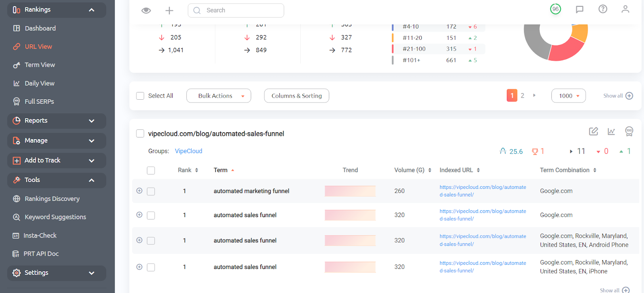This screenshot has height=293, width=644.
Task: Expand the Settings sidebar section
Action: click(x=57, y=273)
